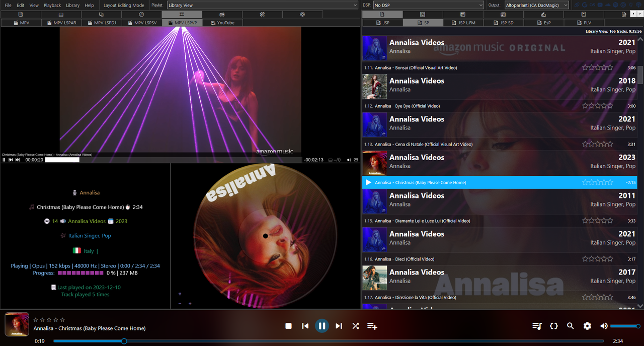Viewport: 644px width, 346px height.
Task: Open the Help menu
Action: click(x=89, y=5)
